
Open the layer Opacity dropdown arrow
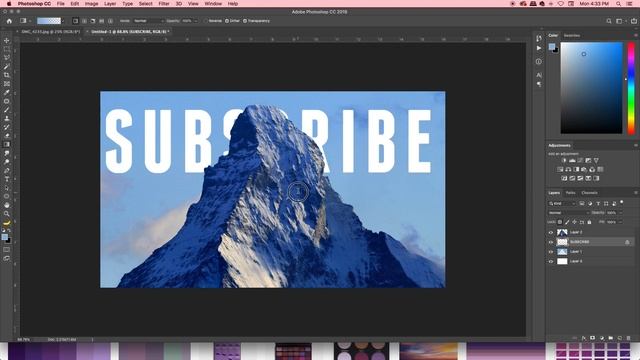click(620, 213)
